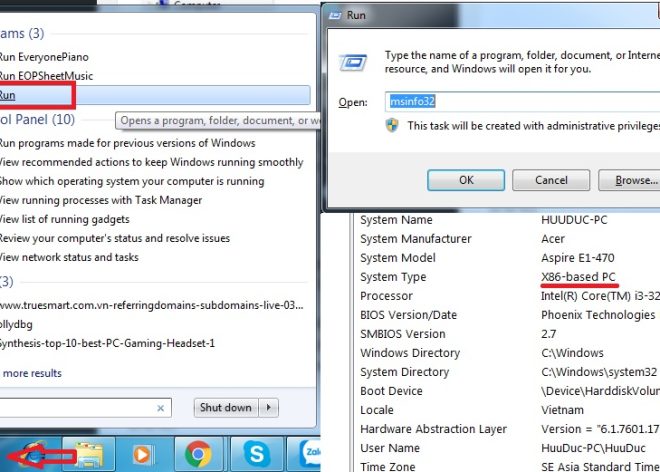Click the X86-based PC value

tap(578, 277)
